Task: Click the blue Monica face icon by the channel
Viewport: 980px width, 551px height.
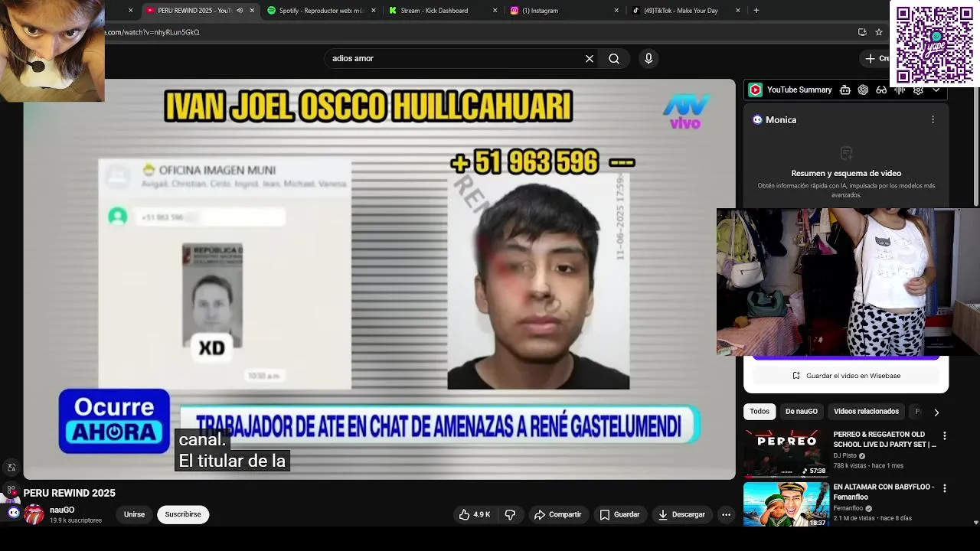Action: point(14,513)
